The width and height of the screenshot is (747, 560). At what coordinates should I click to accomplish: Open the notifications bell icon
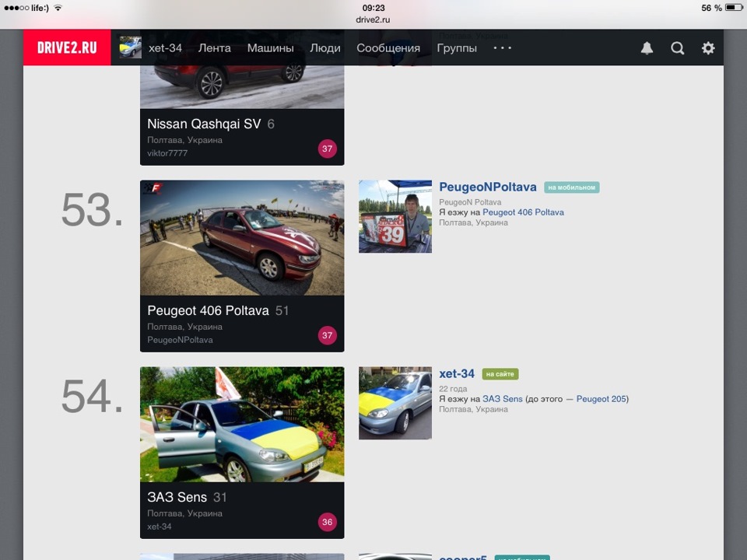(647, 48)
